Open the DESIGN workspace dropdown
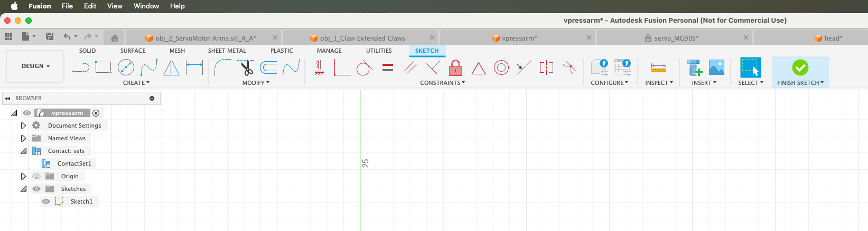The image size is (868, 231). click(x=35, y=66)
